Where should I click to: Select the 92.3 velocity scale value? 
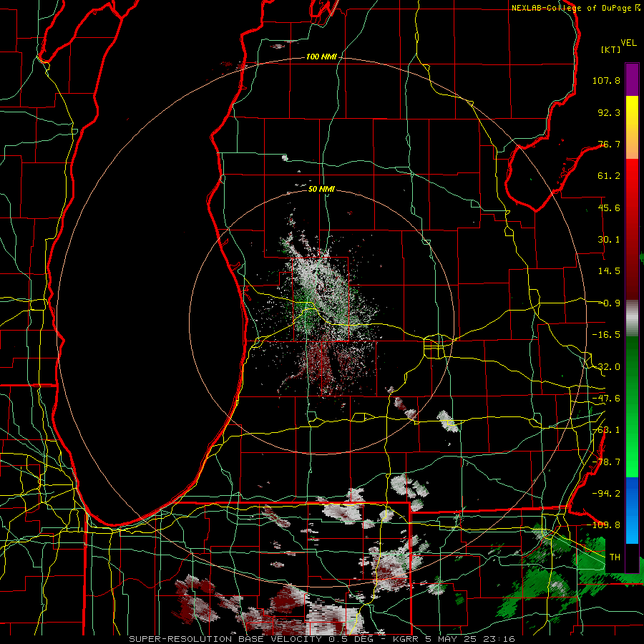tap(609, 112)
